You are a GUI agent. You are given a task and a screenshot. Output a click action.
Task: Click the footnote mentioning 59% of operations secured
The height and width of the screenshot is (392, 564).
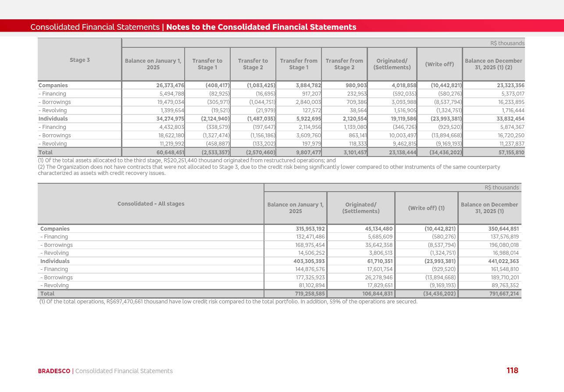point(228,302)
